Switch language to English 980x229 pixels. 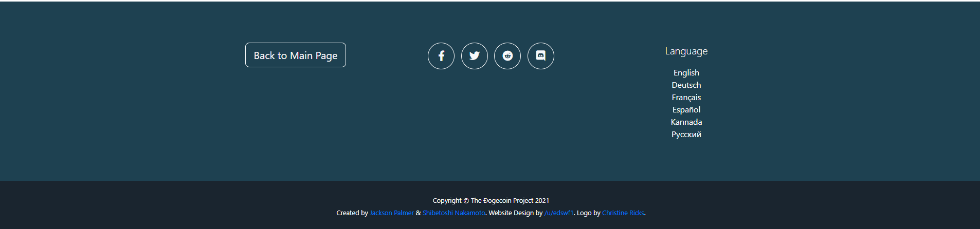(686, 73)
